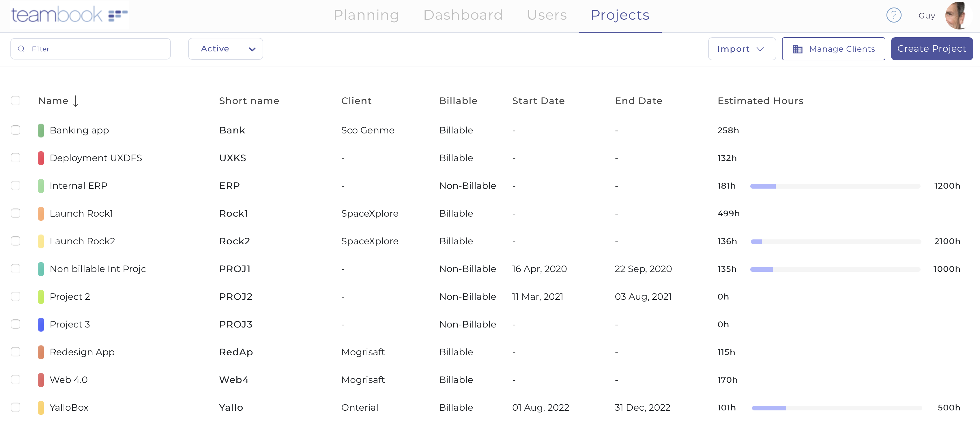The image size is (980, 439).
Task: Click the green color bar beside Internal ERP
Action: coord(41,185)
